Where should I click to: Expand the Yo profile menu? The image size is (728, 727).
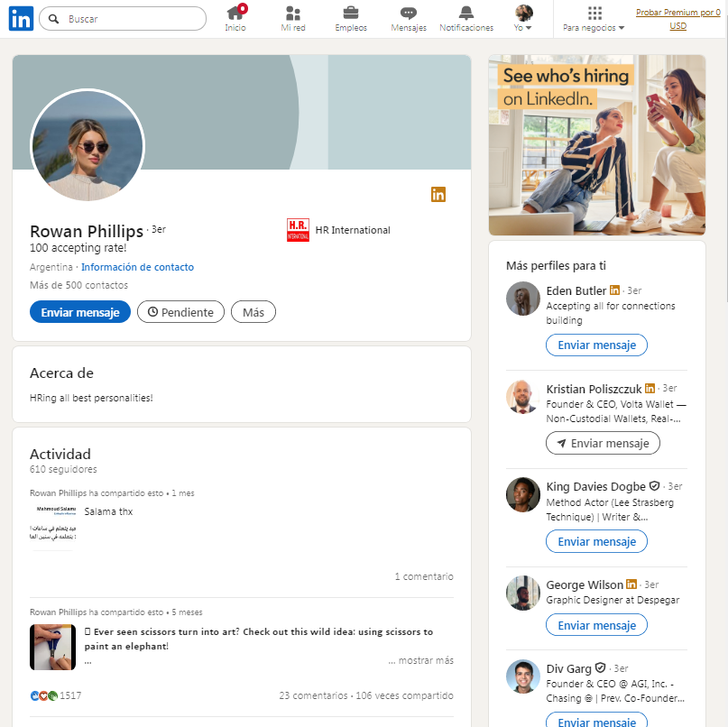click(x=523, y=19)
